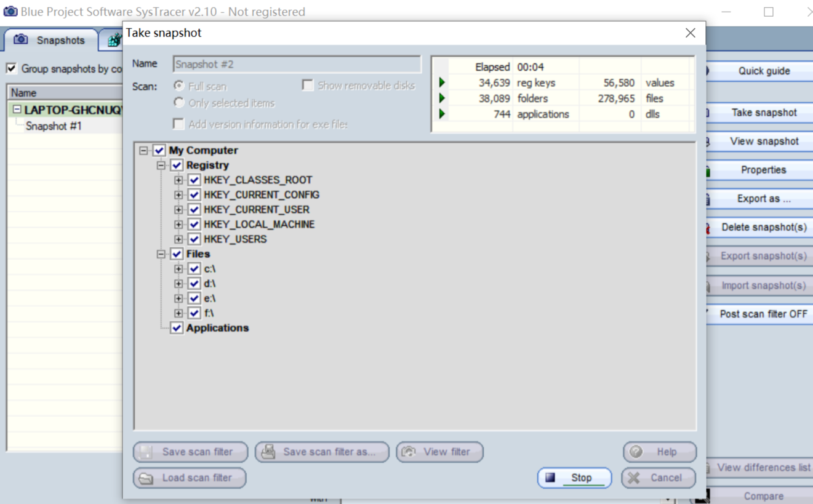Click the Save scan filter as icon
This screenshot has height=504, width=813.
pos(268,452)
